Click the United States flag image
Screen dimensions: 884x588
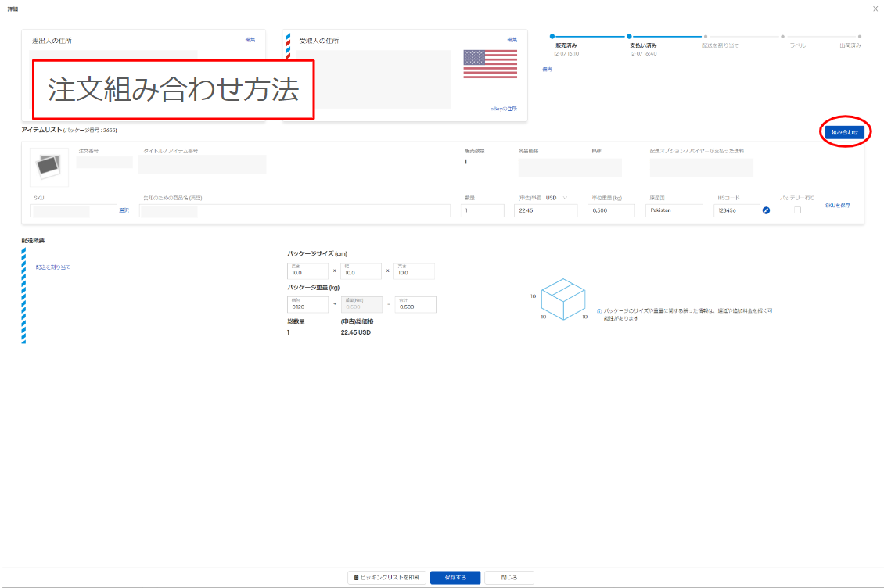pyautogui.click(x=490, y=64)
